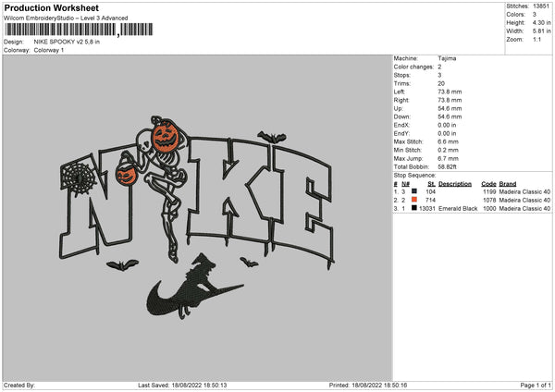Click the 'Brand' column header
The height and width of the screenshot is (392, 555).
click(x=508, y=184)
